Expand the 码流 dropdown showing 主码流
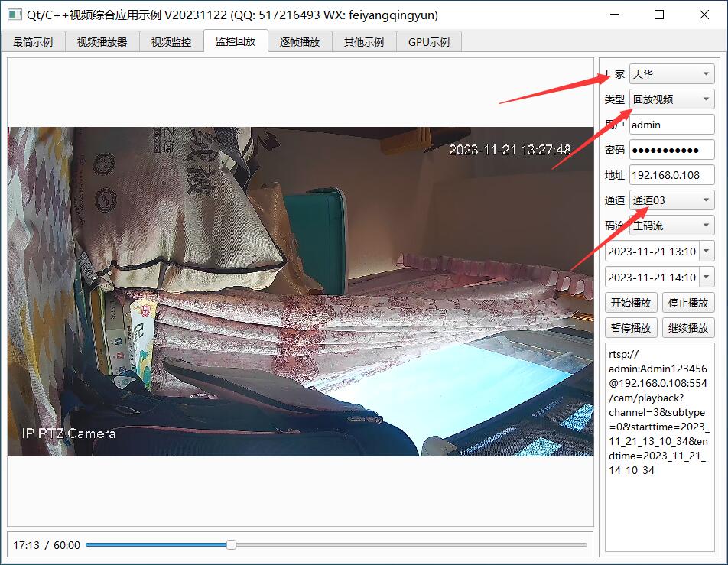 671,226
